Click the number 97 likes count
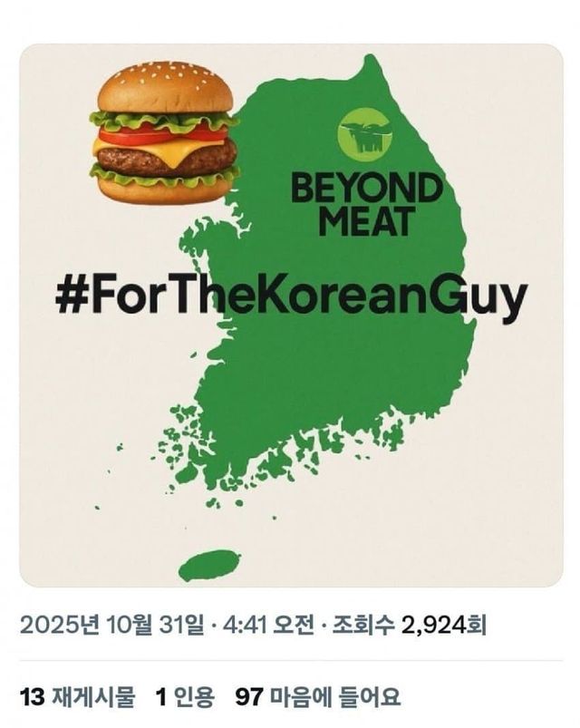This screenshot has height=728, width=580. tap(249, 697)
